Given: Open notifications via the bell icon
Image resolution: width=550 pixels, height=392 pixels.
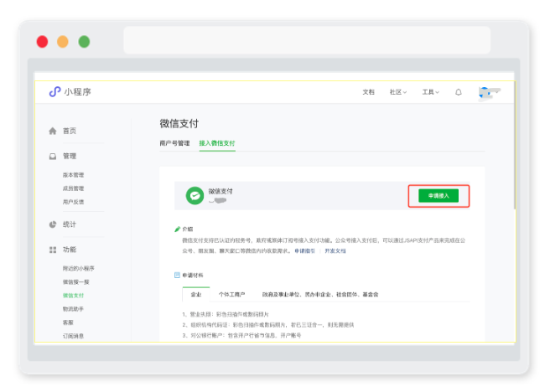Looking at the screenshot, I should point(459,92).
